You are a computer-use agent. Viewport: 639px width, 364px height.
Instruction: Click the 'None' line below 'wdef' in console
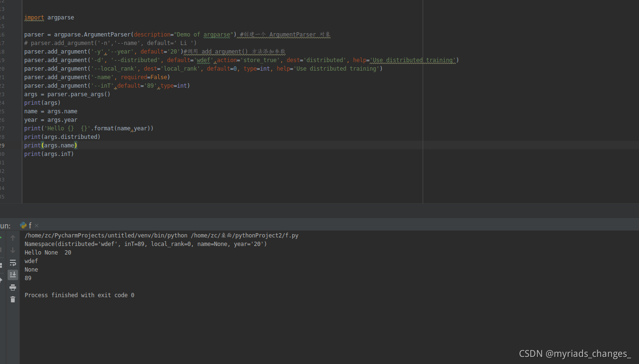pyautogui.click(x=31, y=270)
